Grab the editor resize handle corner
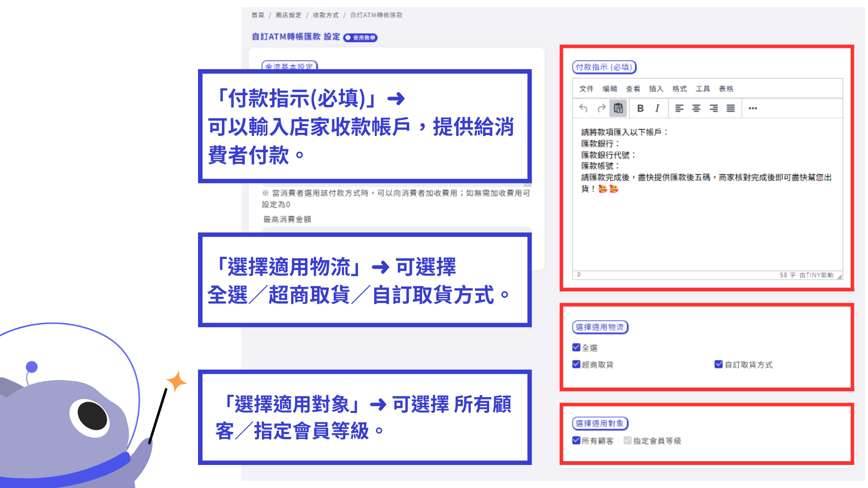 [x=840, y=277]
